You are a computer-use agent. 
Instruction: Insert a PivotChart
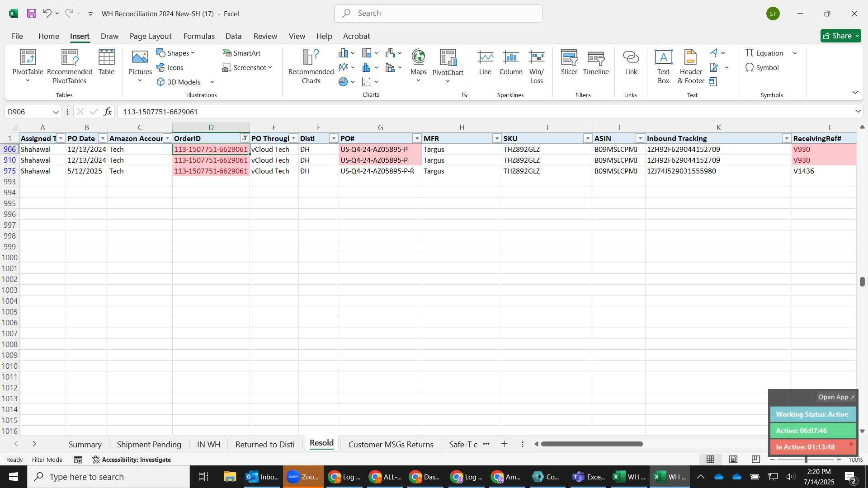coord(448,66)
